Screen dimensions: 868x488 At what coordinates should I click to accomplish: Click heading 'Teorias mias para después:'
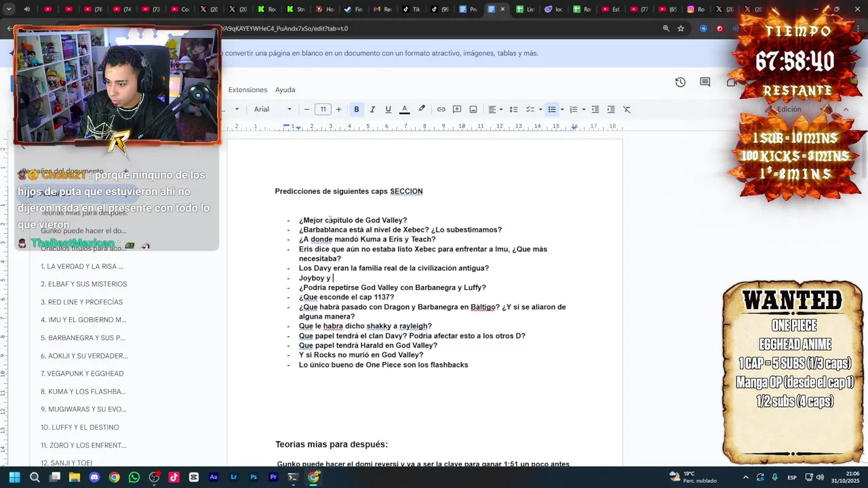click(x=332, y=444)
